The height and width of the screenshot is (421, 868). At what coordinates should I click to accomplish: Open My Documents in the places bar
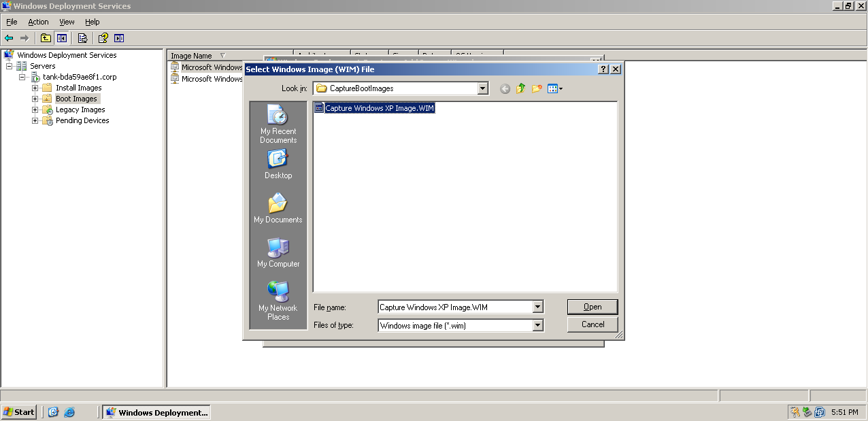[278, 209]
